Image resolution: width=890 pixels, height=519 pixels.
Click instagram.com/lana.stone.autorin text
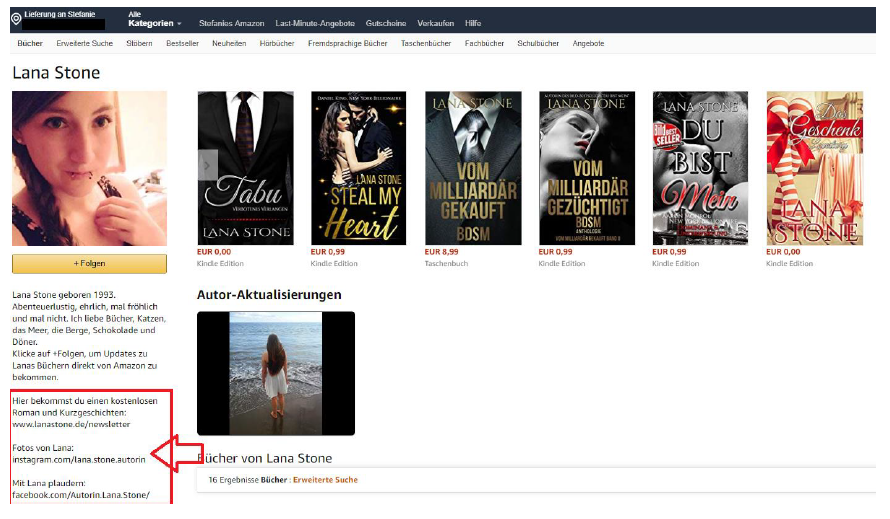79,459
